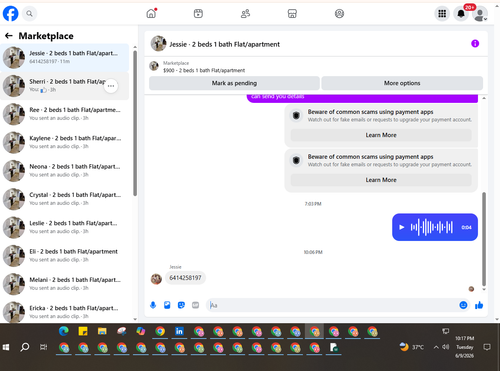Open the Windows action center notifications
Viewport: 500px width, 371px height.
point(487,347)
